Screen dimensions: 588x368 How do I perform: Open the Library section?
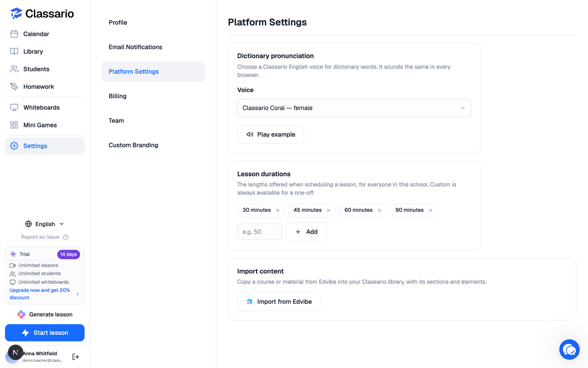pyautogui.click(x=45, y=52)
